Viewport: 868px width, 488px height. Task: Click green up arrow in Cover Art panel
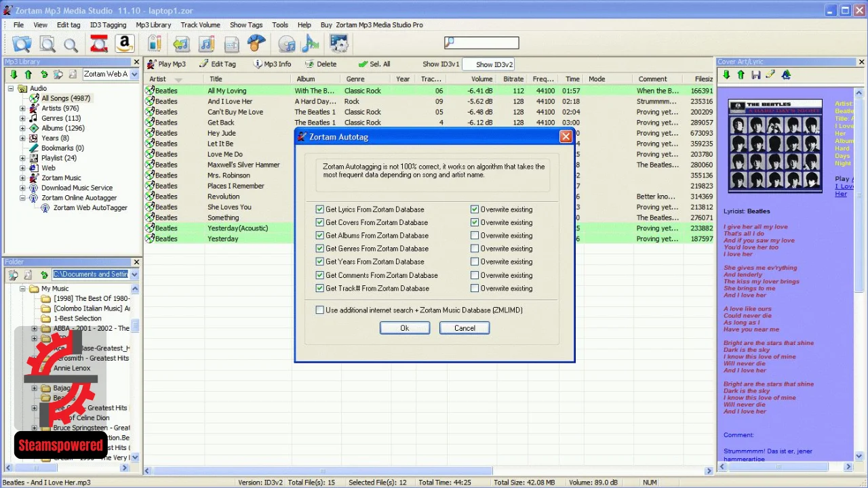pyautogui.click(x=741, y=75)
